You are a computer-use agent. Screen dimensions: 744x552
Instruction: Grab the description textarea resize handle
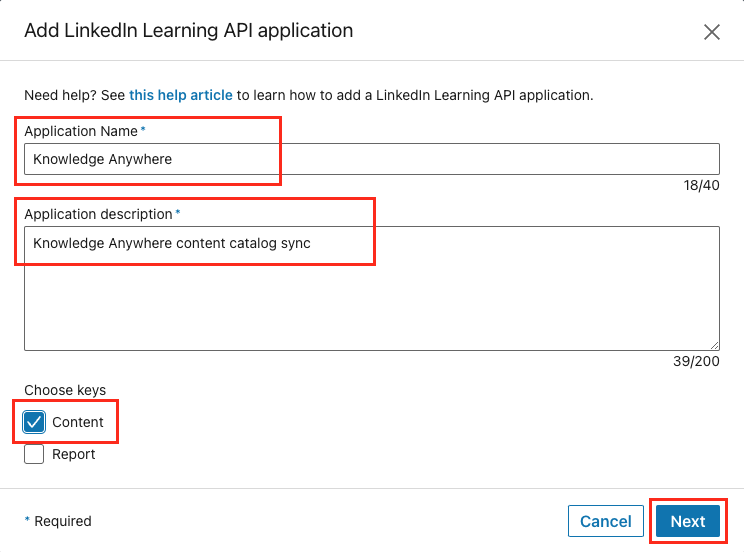tap(715, 346)
